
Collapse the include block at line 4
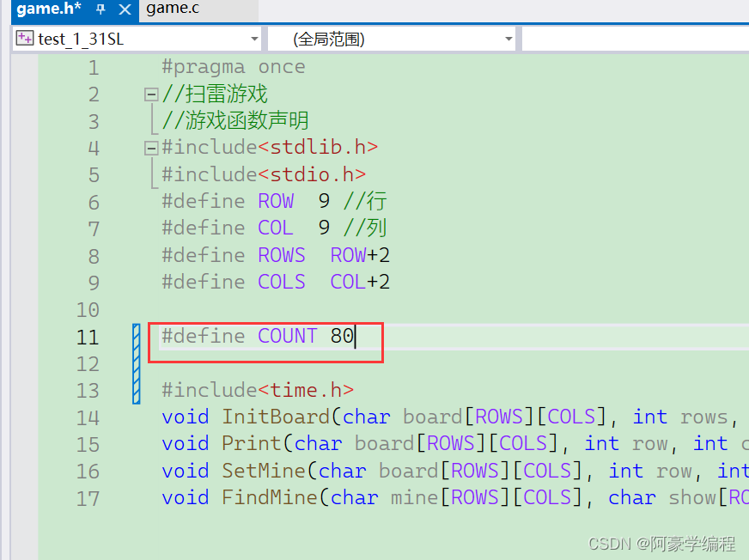[151, 148]
